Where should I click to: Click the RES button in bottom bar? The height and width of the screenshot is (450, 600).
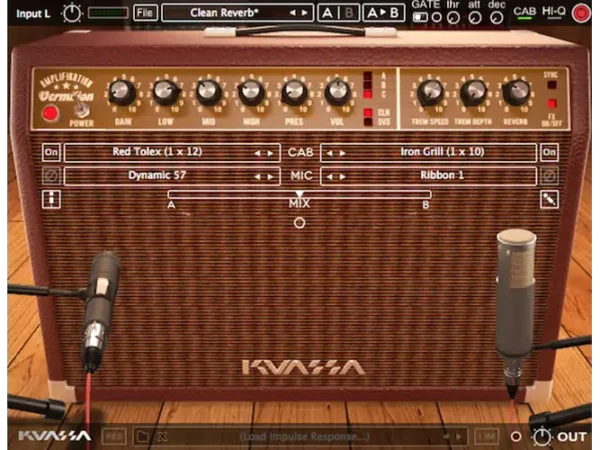(114, 436)
